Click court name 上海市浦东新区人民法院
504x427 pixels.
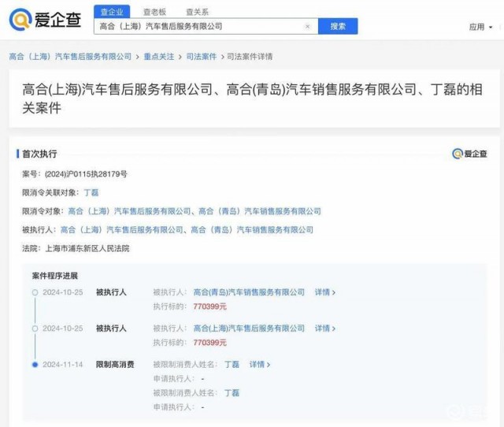tap(87, 248)
